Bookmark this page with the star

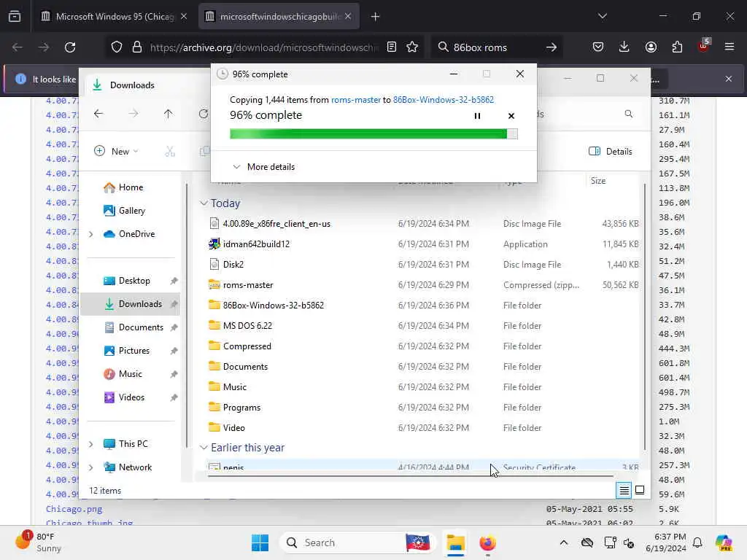pyautogui.click(x=412, y=47)
